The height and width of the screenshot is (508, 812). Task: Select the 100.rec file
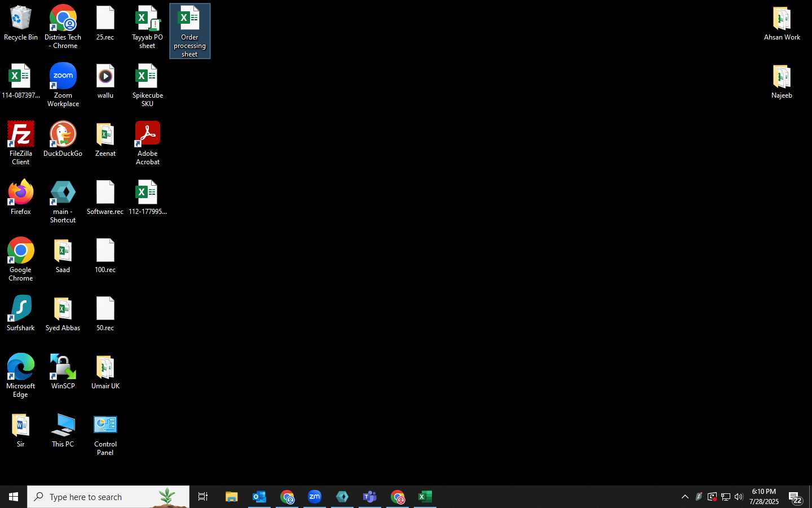coord(105,256)
